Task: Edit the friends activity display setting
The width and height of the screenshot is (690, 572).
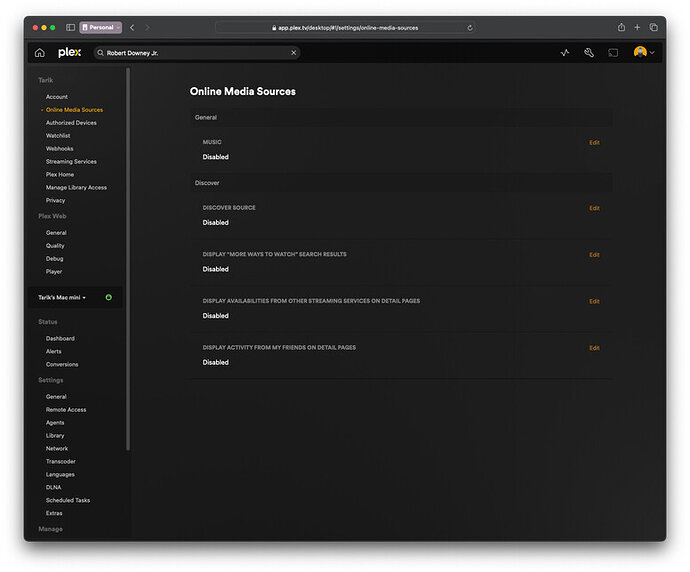Action: (594, 348)
